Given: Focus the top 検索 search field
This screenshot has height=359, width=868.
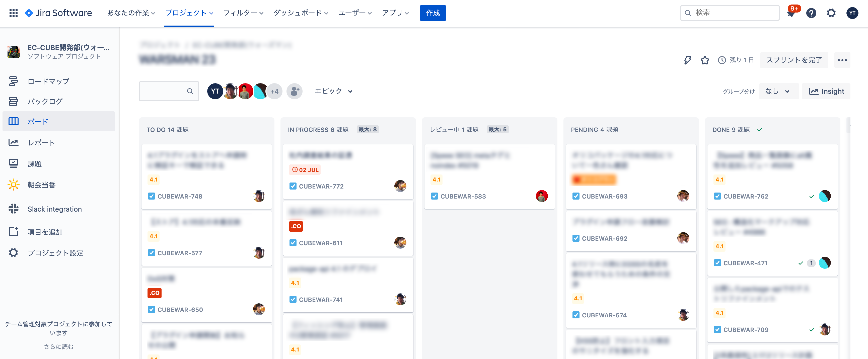Looking at the screenshot, I should pyautogui.click(x=730, y=13).
